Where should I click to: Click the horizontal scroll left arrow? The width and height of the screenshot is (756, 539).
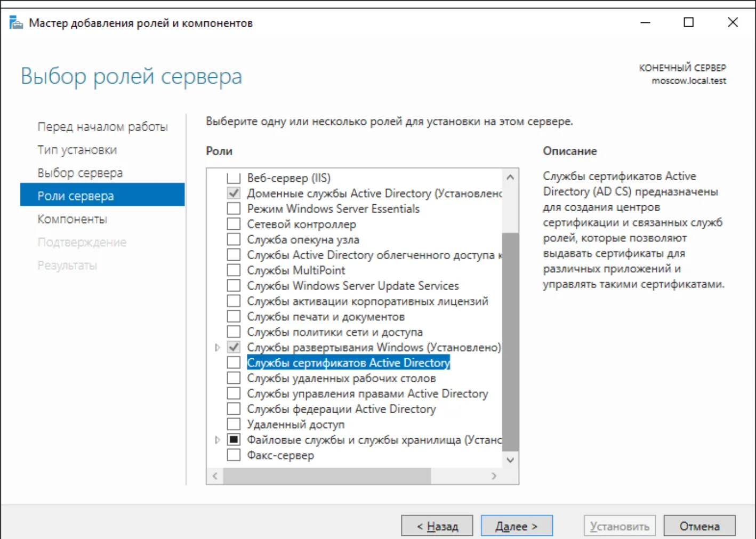[215, 476]
